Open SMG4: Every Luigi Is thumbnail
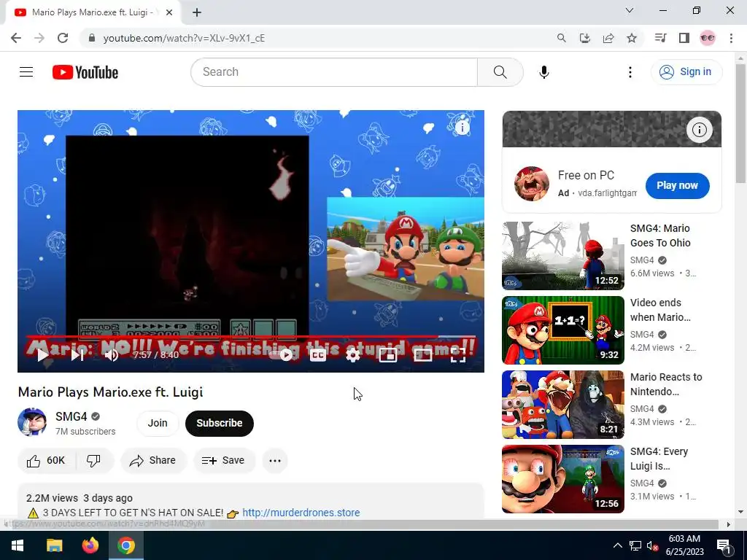The width and height of the screenshot is (747, 560). [x=562, y=478]
